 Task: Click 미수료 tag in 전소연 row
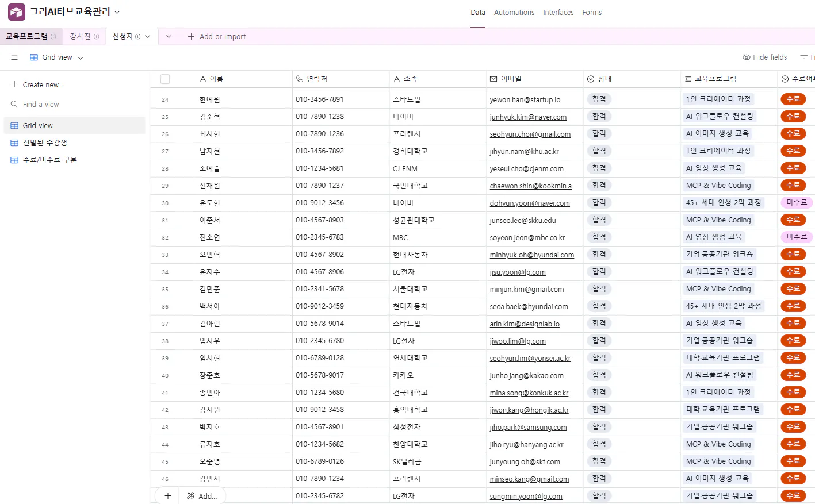click(797, 237)
